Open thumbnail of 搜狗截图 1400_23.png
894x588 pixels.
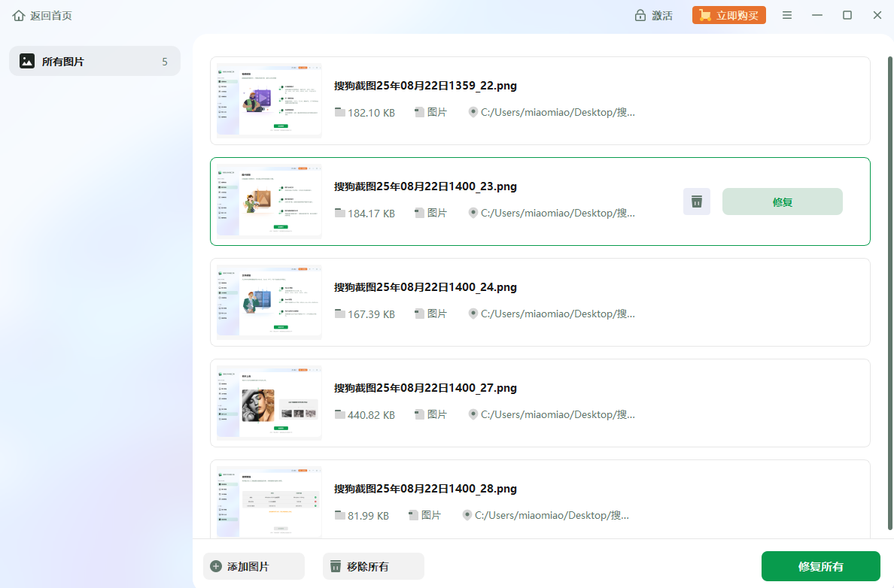click(269, 202)
